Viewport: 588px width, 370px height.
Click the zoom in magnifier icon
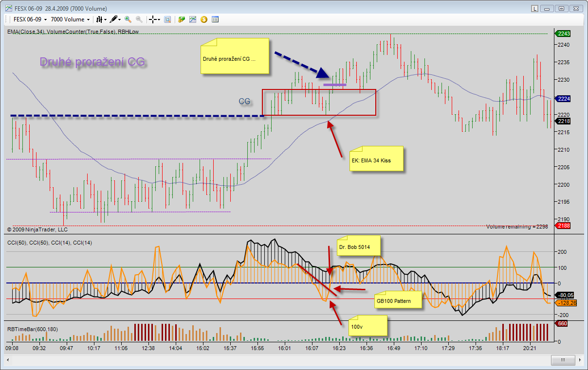click(x=128, y=19)
